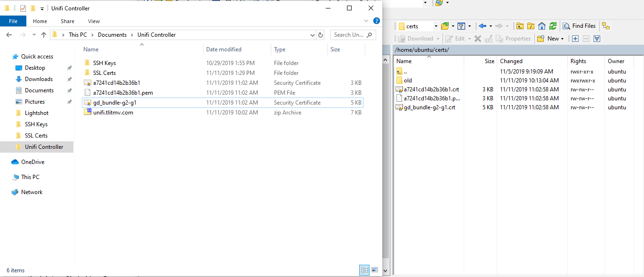The image size is (644, 277).
Task: Click the Search Unifi Controller field
Action: (x=348, y=35)
